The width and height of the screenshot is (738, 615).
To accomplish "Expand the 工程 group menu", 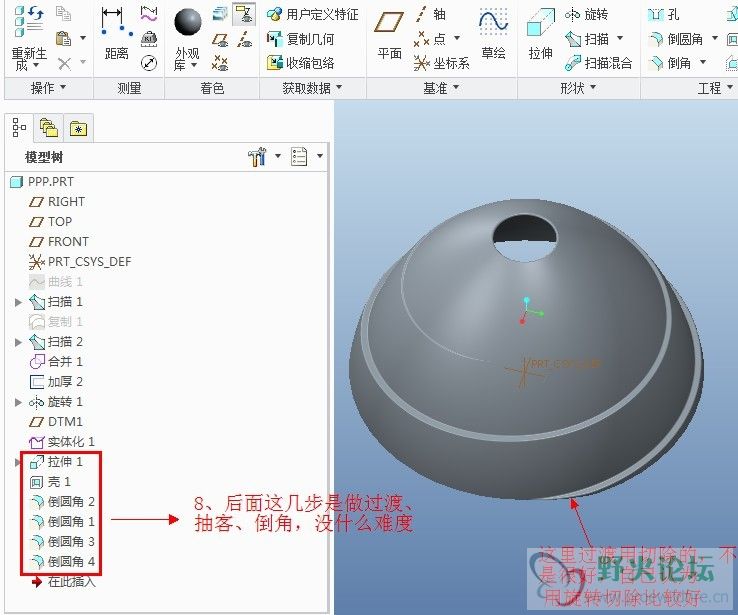I will point(715,88).
